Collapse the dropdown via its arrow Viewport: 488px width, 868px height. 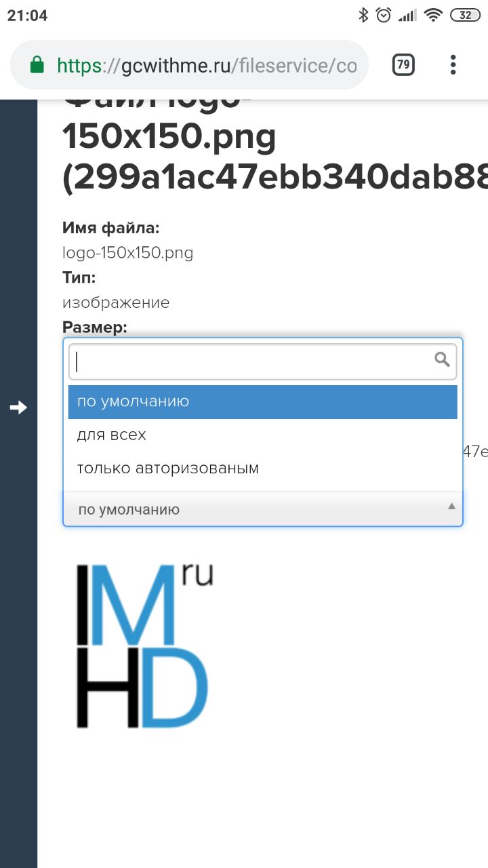click(451, 507)
